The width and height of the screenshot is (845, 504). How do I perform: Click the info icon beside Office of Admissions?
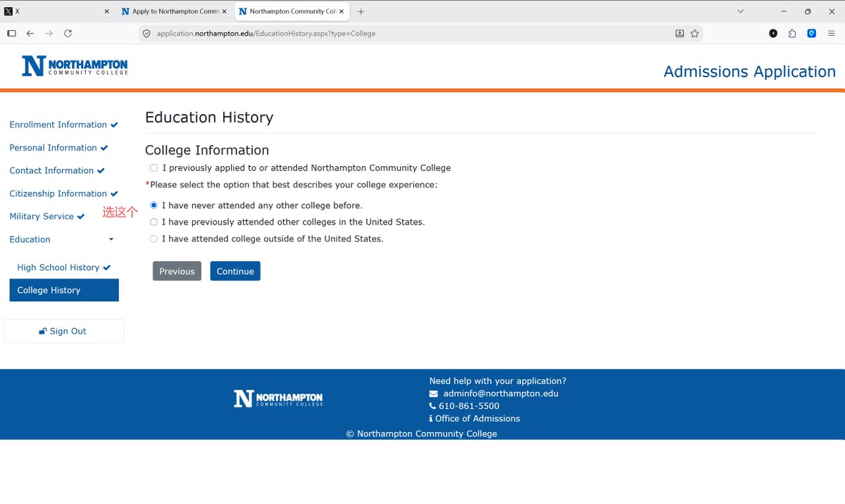pyautogui.click(x=431, y=418)
